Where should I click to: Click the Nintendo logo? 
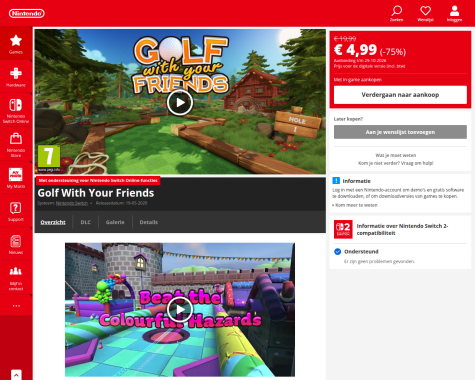pos(27,13)
